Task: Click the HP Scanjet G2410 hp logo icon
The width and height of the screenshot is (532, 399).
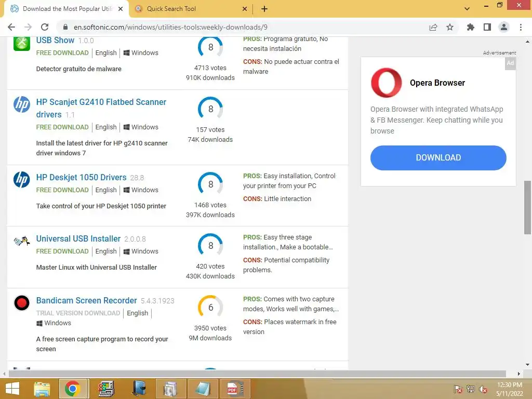Action: point(22,104)
